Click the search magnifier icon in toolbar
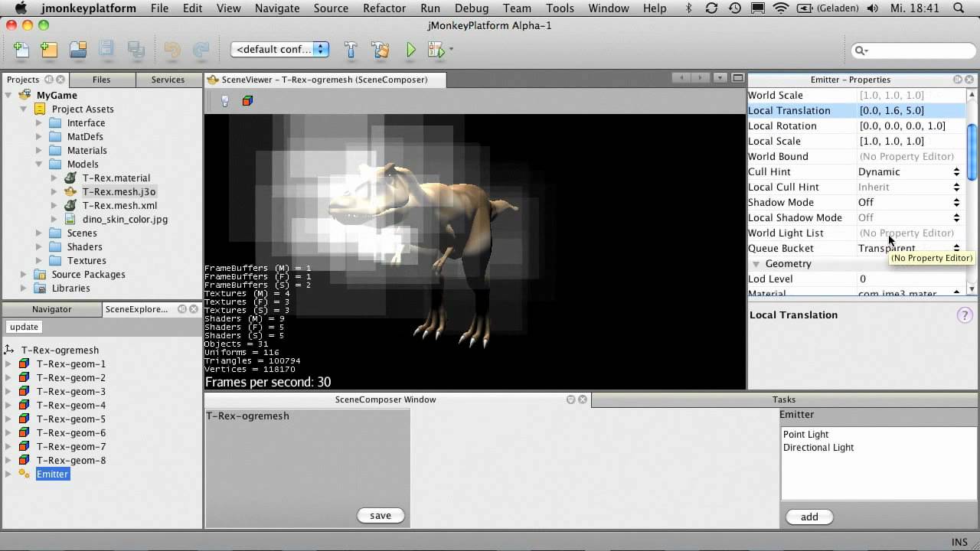 [861, 51]
